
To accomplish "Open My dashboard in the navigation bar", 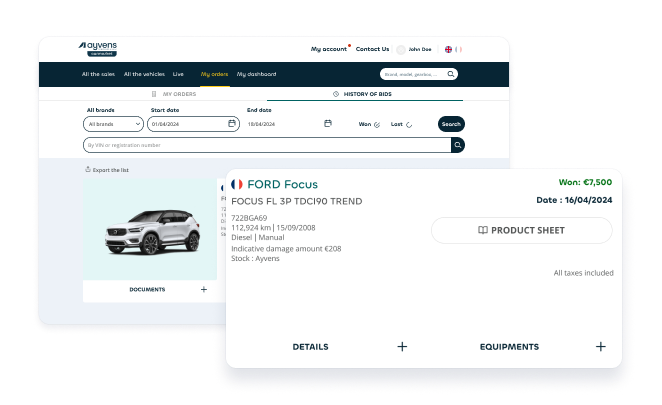I will click(x=256, y=74).
